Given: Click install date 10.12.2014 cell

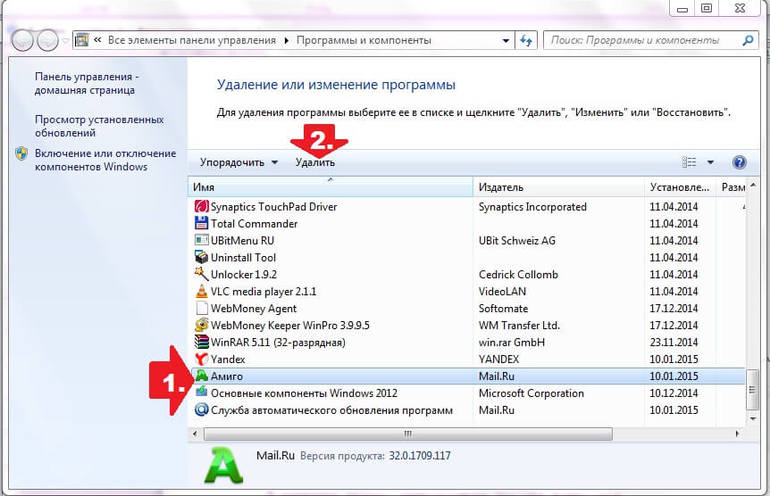Looking at the screenshot, I should point(674,393).
